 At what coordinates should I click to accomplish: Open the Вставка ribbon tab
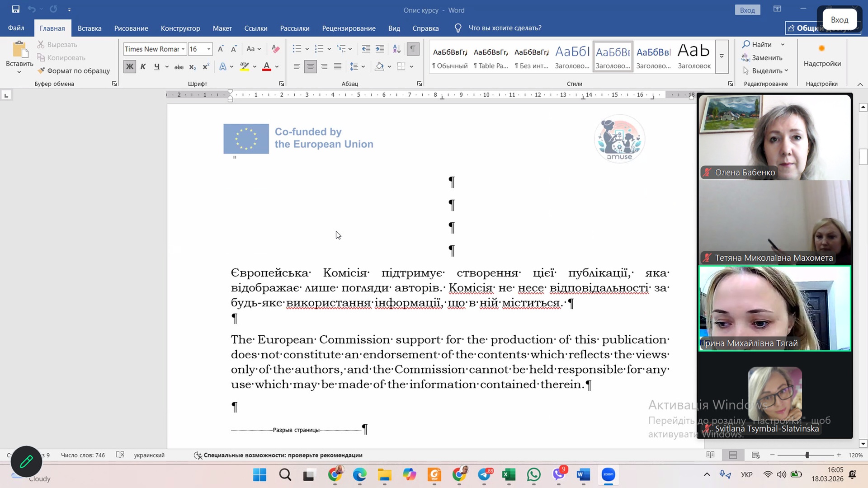click(90, 28)
